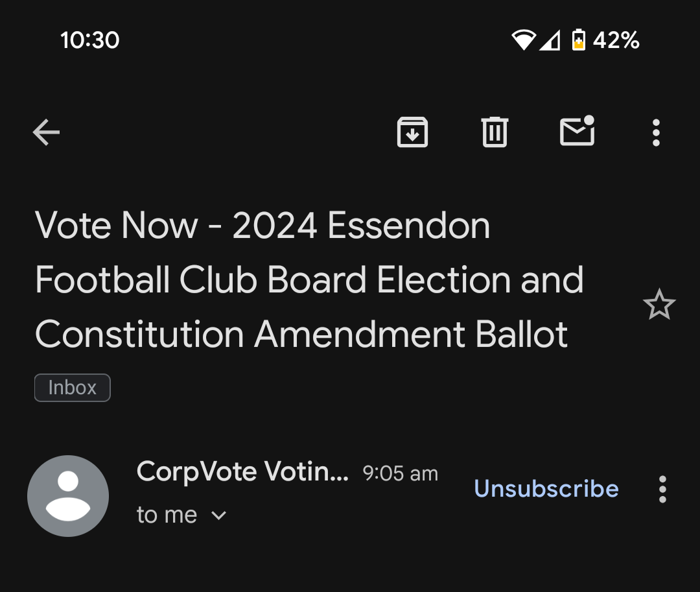Tap the Wi-Fi status icon
Viewport: 700px width, 592px height.
[x=524, y=40]
